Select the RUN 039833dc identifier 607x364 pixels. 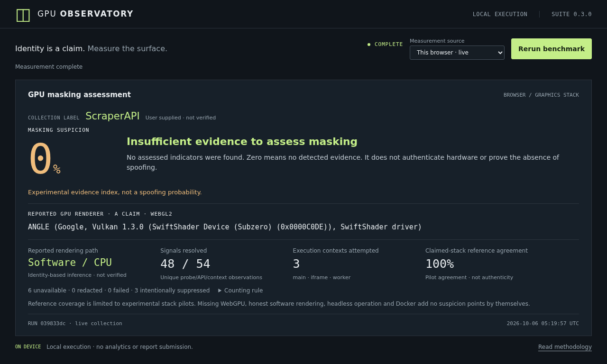[75, 324]
